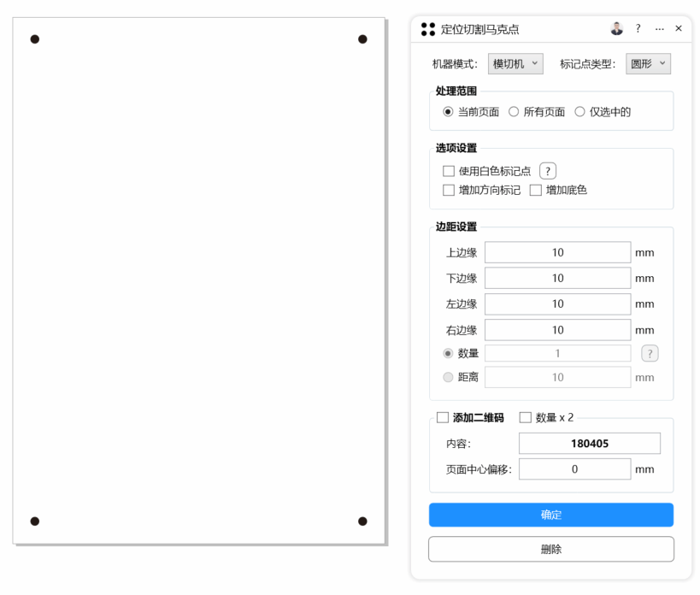
Task: Click the bottom-right registration mark dot
Action: pos(362,521)
